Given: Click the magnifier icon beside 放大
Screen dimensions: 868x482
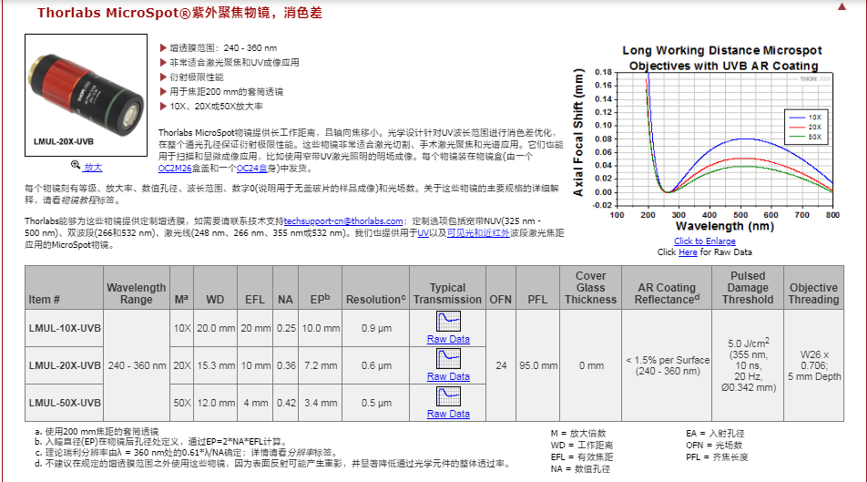Looking at the screenshot, I should point(76,166).
